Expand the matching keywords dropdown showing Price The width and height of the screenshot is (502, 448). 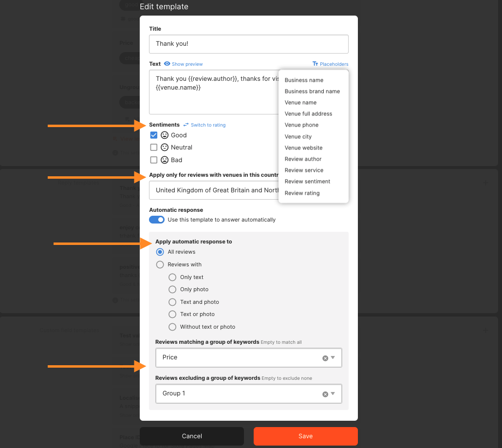click(334, 357)
